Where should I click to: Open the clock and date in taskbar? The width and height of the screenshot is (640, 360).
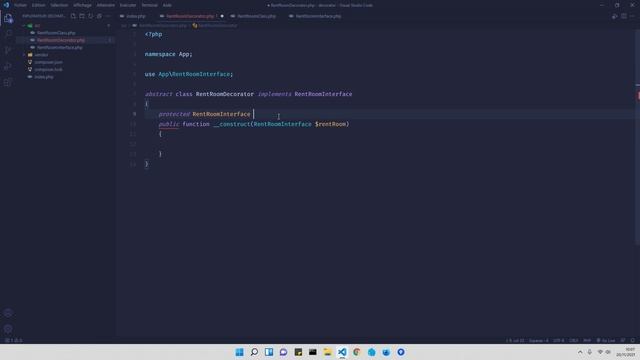tap(626, 352)
